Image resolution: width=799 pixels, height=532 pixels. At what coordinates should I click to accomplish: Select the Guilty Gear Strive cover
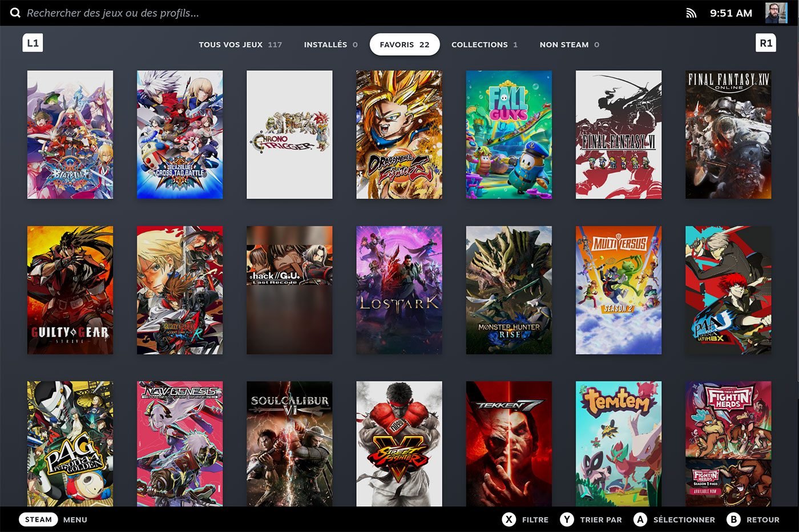(x=70, y=290)
